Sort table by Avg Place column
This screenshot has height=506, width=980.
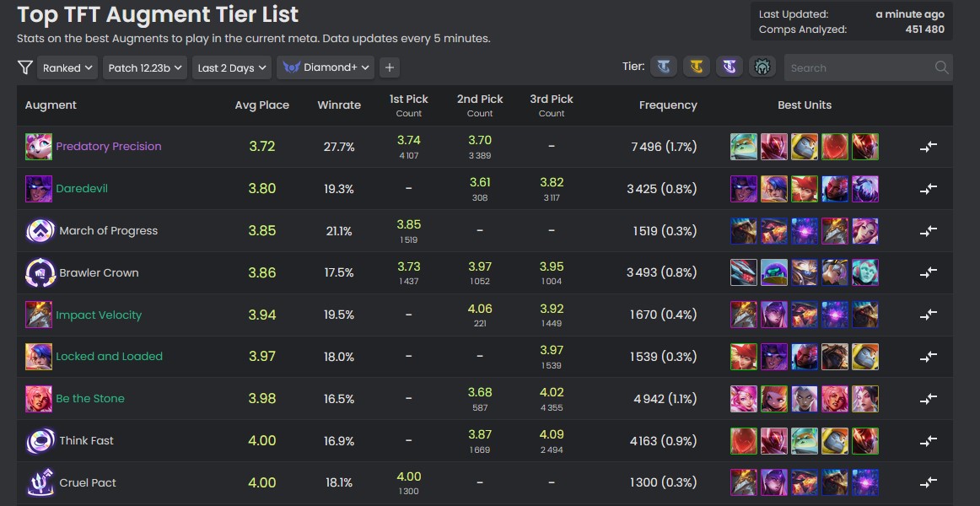[261, 105]
